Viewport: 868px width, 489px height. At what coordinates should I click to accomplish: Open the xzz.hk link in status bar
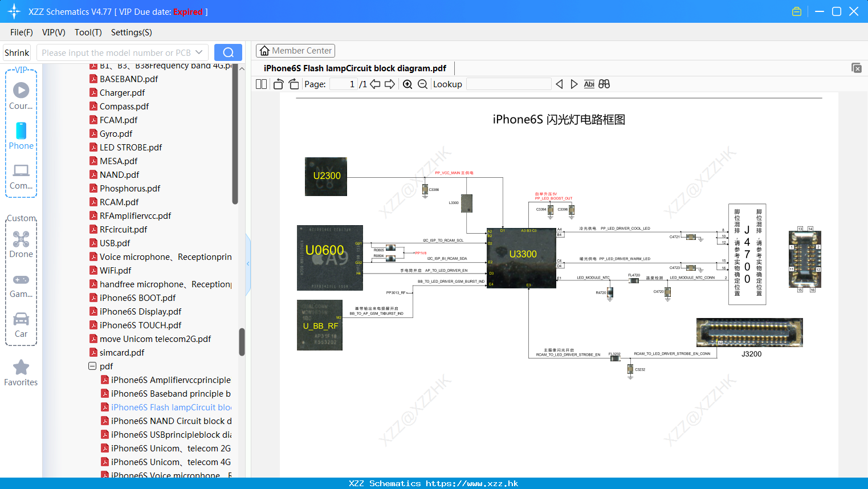pos(472,483)
